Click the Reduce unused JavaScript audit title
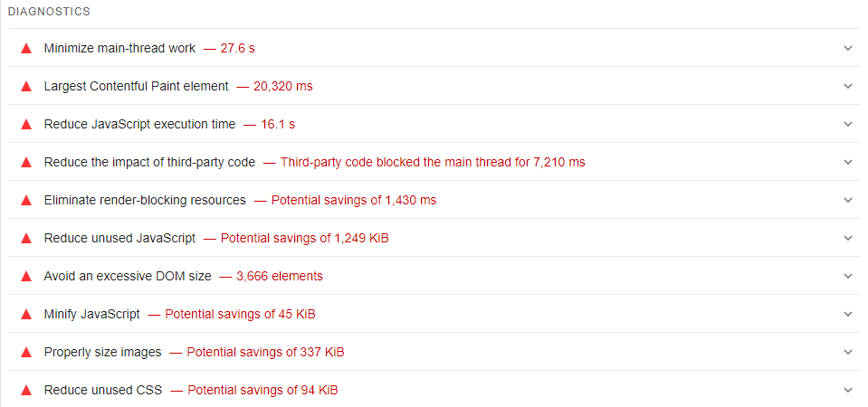Image resolution: width=868 pixels, height=407 pixels. (119, 238)
